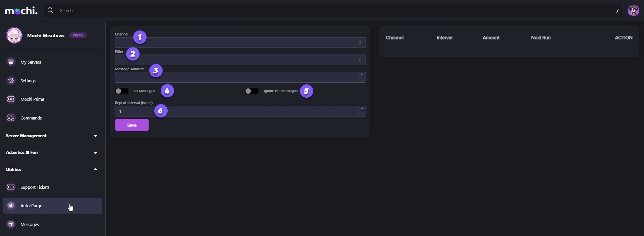Screen dimensions: 644x236
Task: Open the Channel dropdown
Action: coord(240,43)
